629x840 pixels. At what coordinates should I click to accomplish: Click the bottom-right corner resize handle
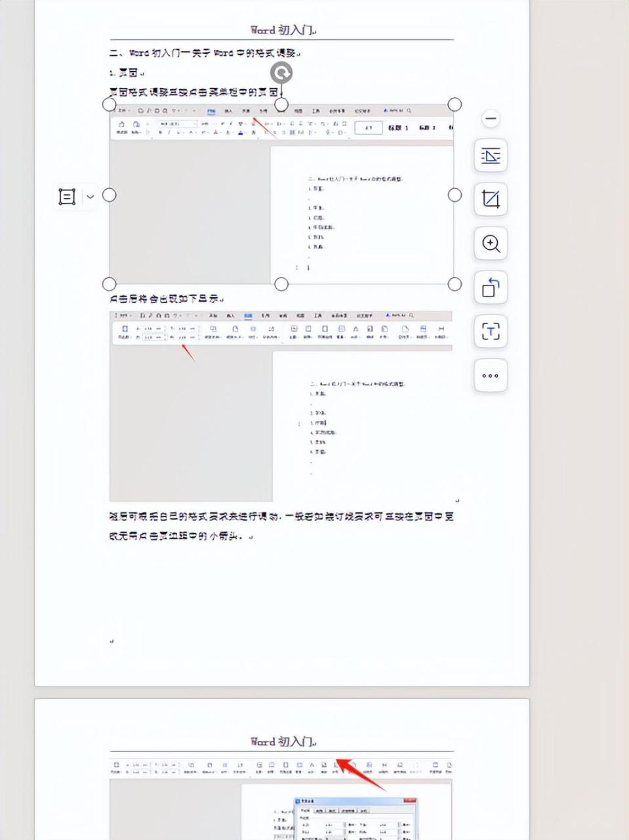click(x=455, y=283)
